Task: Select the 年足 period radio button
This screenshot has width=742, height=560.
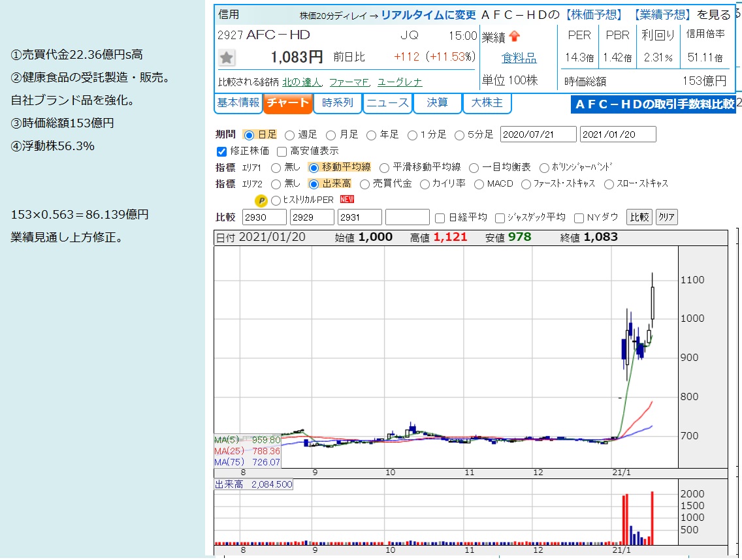Action: pos(372,135)
